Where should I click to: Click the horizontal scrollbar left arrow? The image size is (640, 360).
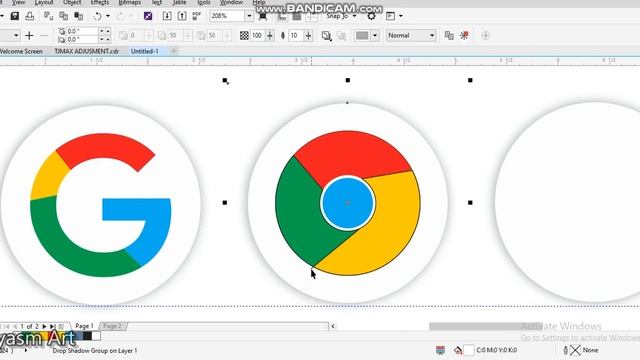tap(333, 326)
